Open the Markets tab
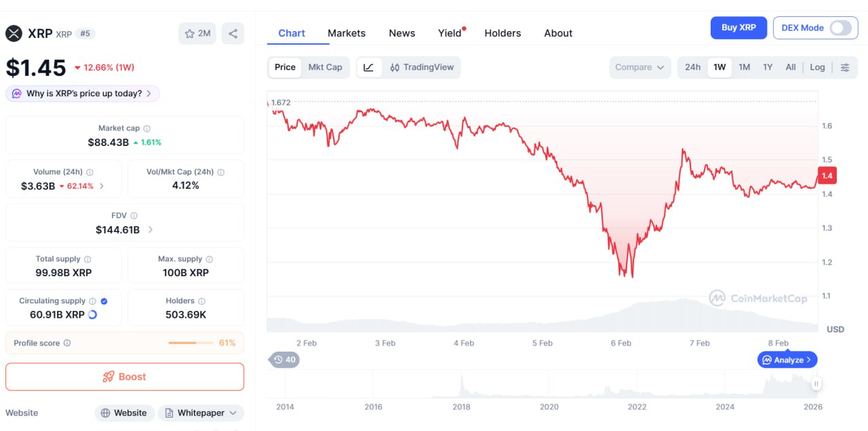Screen dimensions: 868x431 (347, 33)
